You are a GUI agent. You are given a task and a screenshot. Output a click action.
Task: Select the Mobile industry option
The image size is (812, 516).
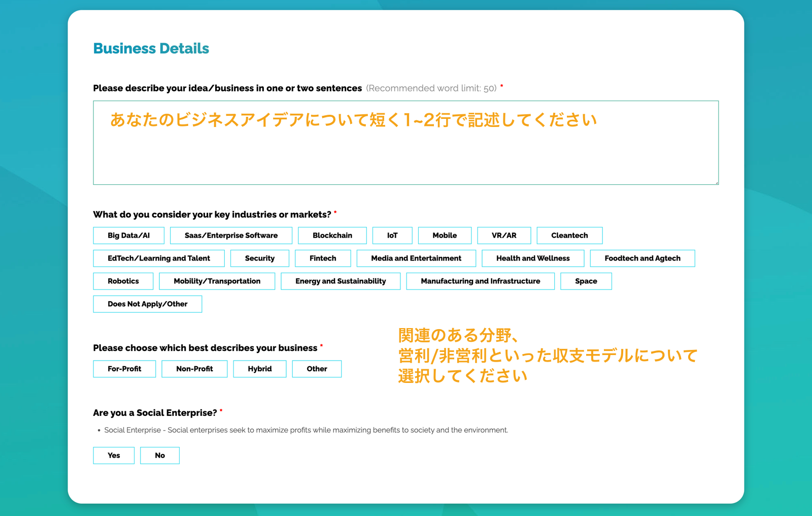445,236
